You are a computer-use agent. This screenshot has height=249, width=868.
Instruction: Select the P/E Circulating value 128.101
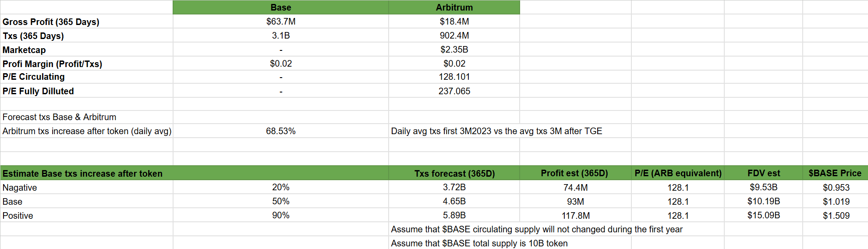click(454, 77)
